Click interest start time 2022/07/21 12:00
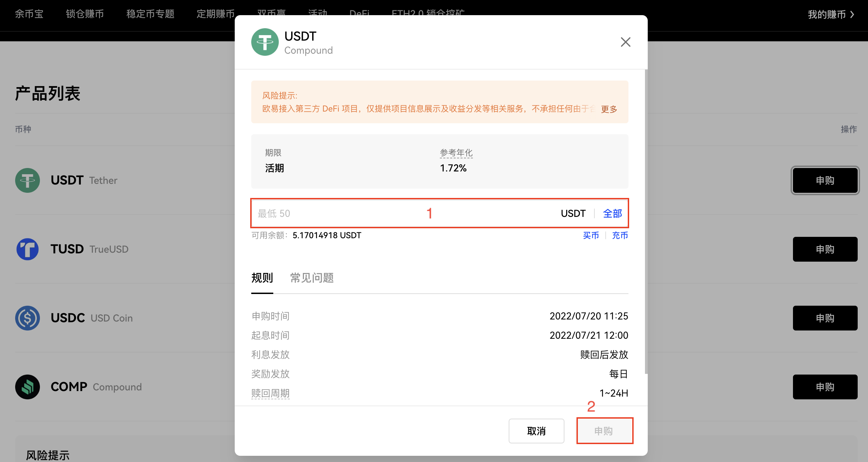This screenshot has height=462, width=868. 589,335
